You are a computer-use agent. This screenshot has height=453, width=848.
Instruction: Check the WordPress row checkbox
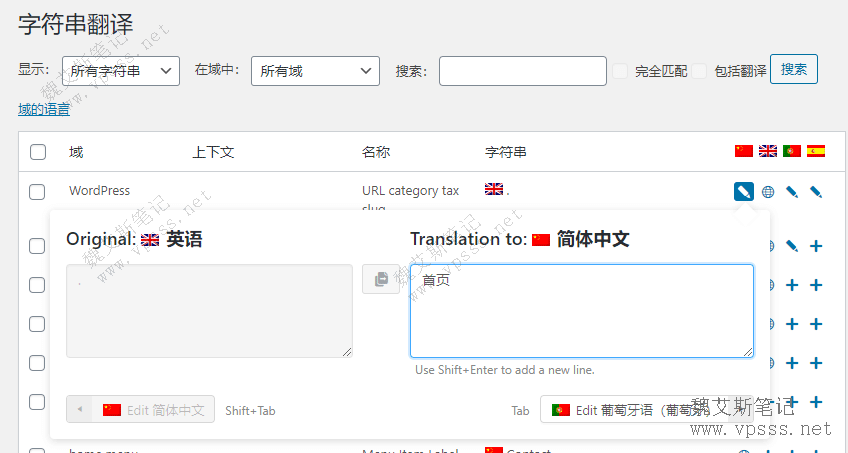(x=38, y=191)
